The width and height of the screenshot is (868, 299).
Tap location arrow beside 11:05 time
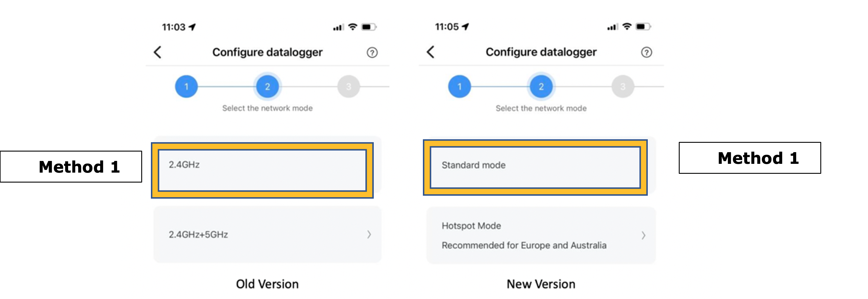pyautogui.click(x=465, y=27)
